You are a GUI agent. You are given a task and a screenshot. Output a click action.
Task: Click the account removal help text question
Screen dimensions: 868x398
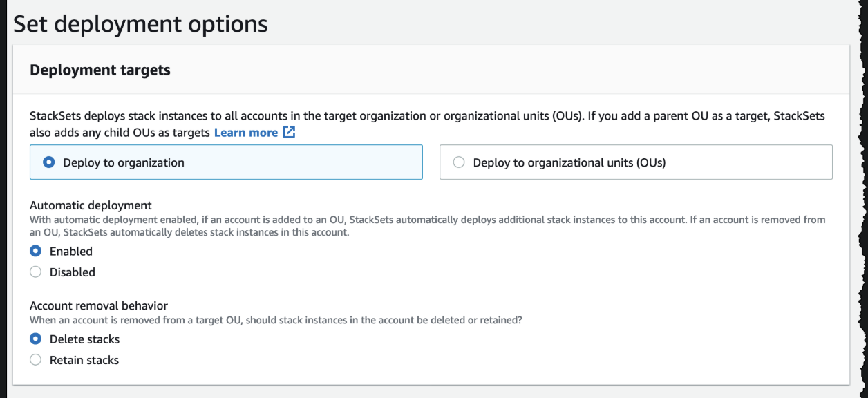tap(276, 321)
